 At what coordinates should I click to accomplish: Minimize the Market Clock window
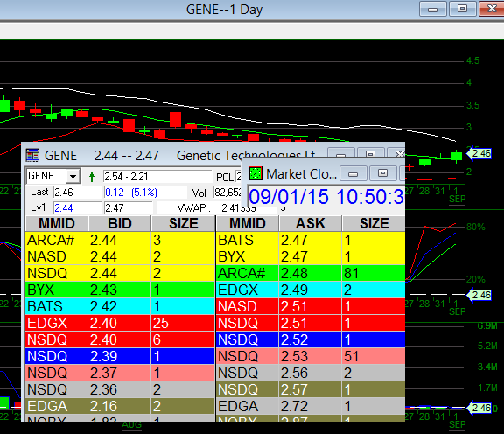click(x=353, y=173)
